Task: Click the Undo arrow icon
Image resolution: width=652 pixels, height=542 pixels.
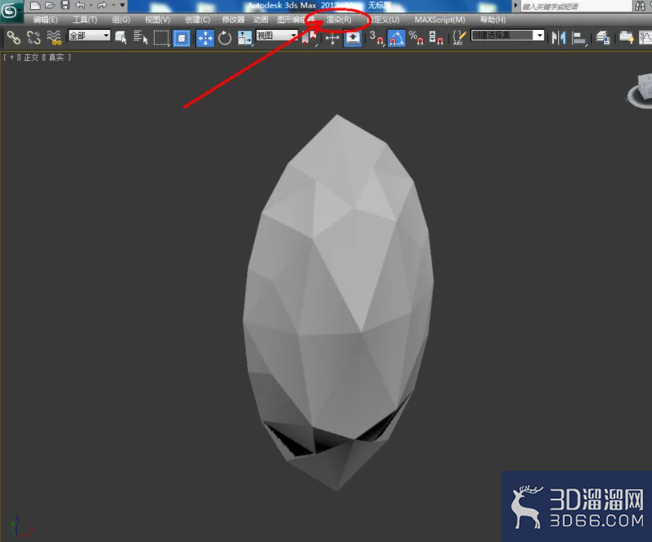Action: (80, 5)
